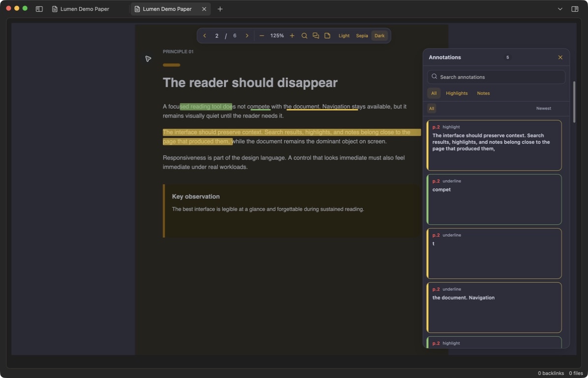Click the total page count 6
Image resolution: width=588 pixels, height=378 pixels.
(x=235, y=35)
